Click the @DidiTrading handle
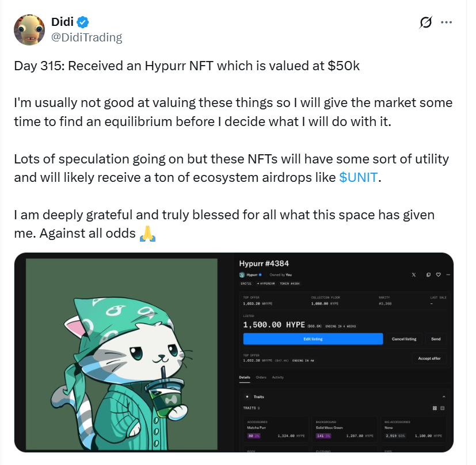Viewport: 476px width, 465px height. [86, 37]
